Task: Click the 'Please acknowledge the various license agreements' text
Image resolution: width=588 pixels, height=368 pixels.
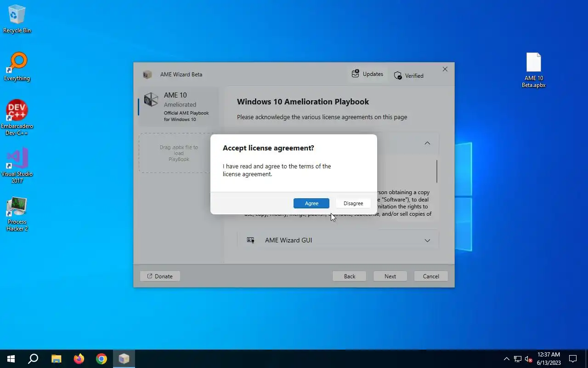Action: (x=322, y=117)
